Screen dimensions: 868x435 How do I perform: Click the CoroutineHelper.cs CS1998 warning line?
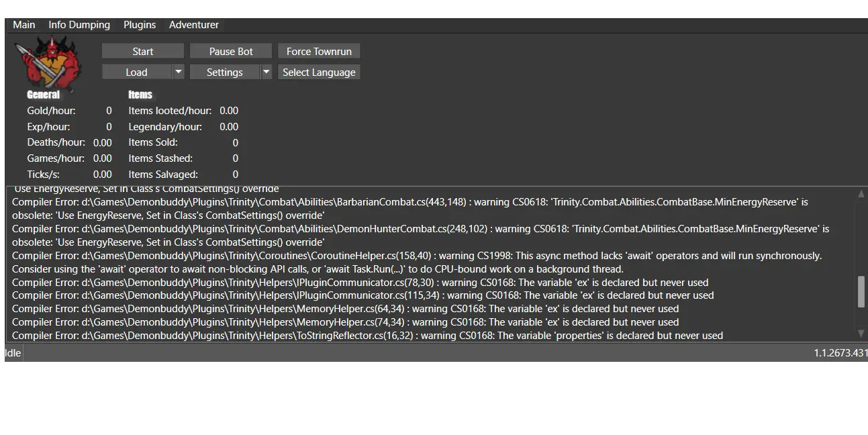click(416, 256)
